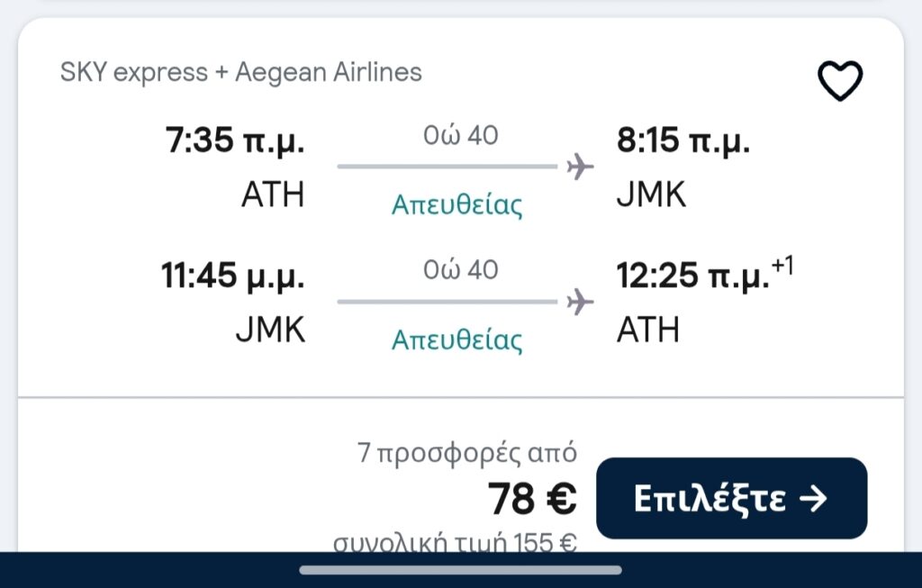Select the 12:25 π.μ. return arrival time
This screenshot has height=588, width=922.
coord(692,277)
